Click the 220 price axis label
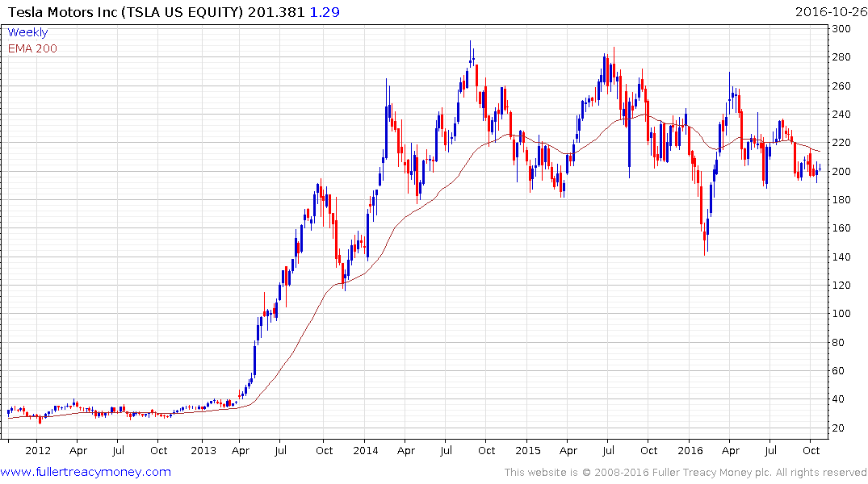This screenshot has width=868, height=484. (x=841, y=143)
